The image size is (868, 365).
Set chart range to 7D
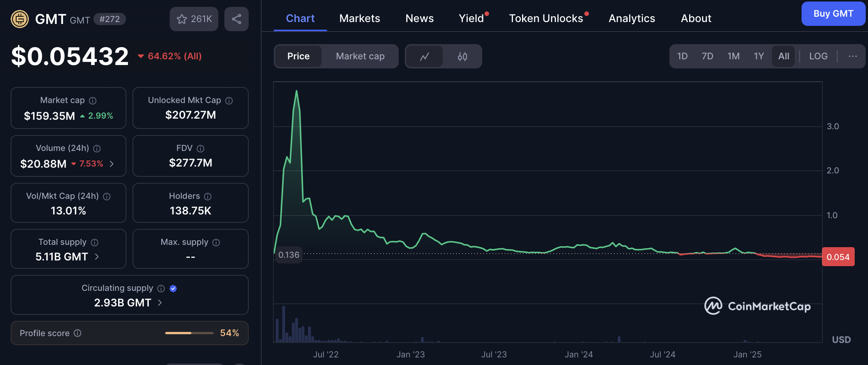tap(707, 56)
